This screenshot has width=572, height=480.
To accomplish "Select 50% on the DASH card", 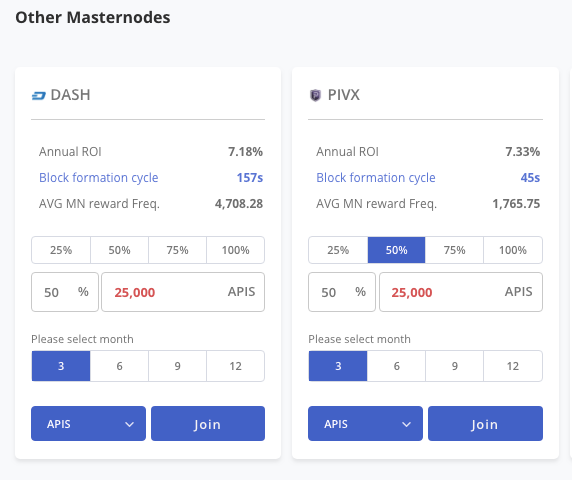I will [119, 250].
